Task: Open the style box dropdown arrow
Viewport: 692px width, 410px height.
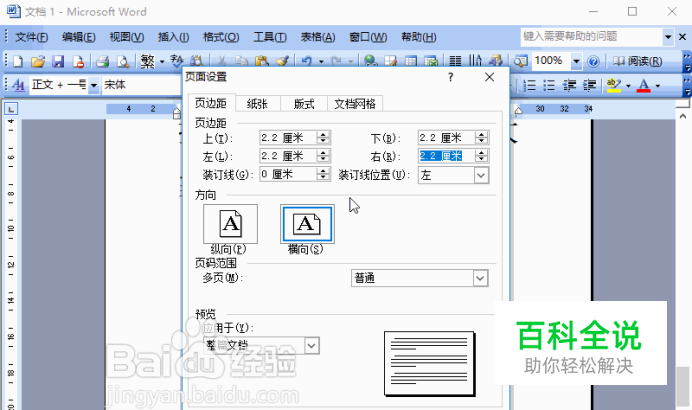Action: coord(94,85)
